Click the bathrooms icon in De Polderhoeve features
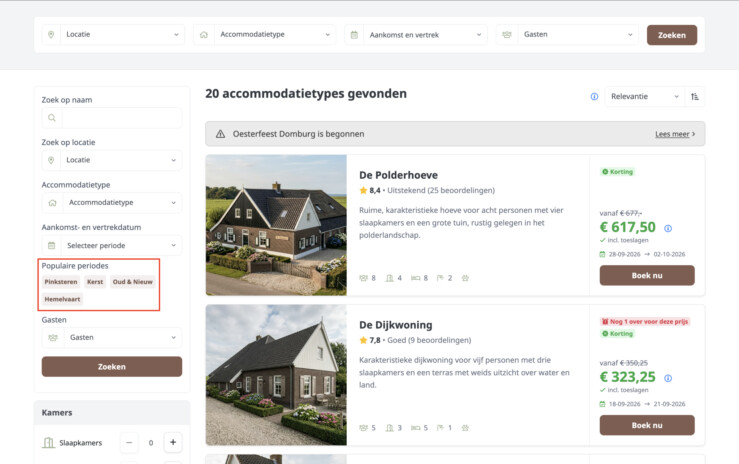The image size is (739, 464). (440, 278)
